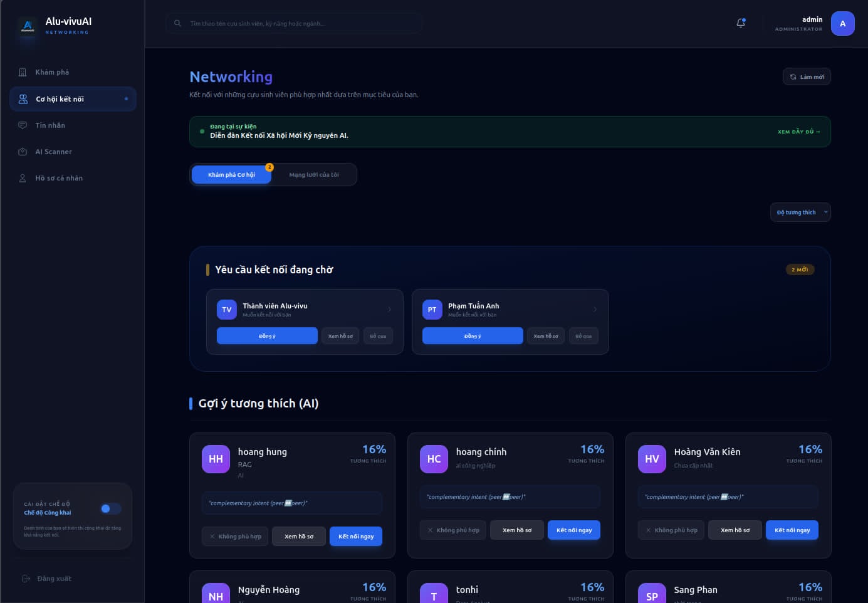Switch to Khám phá Cơ hội tab
Screen dimensions: 868x603
pos(231,175)
